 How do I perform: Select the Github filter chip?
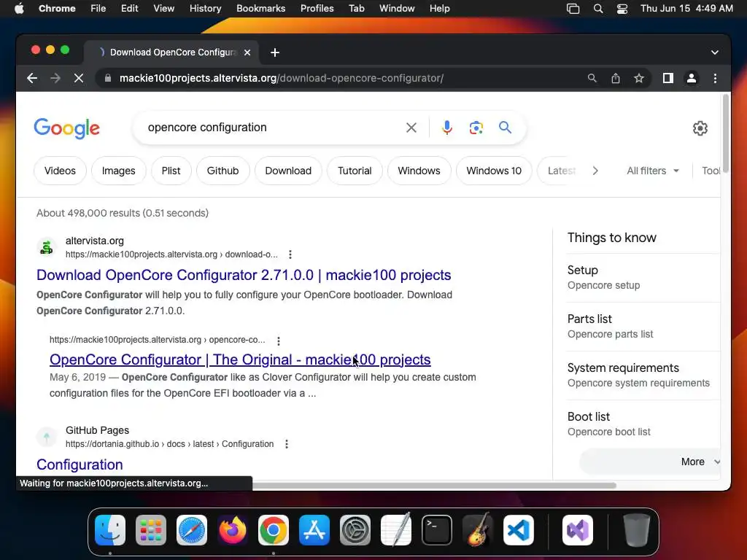tap(222, 171)
